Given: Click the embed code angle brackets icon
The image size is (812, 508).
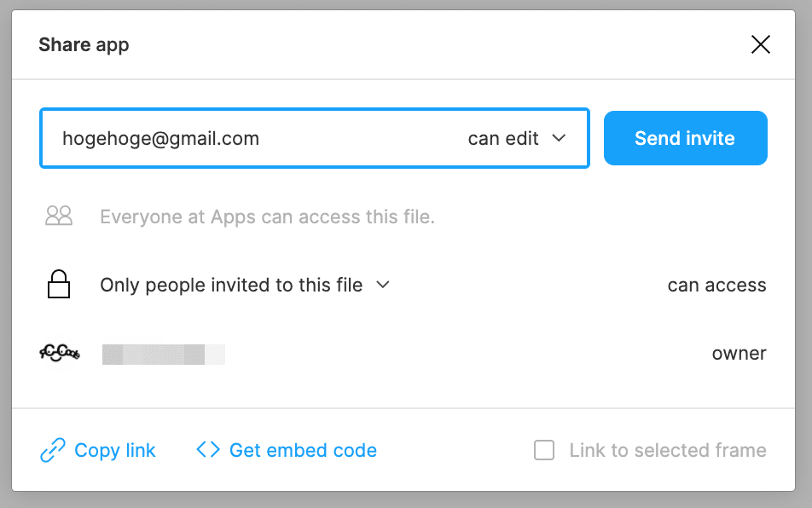Looking at the screenshot, I should pyautogui.click(x=208, y=449).
